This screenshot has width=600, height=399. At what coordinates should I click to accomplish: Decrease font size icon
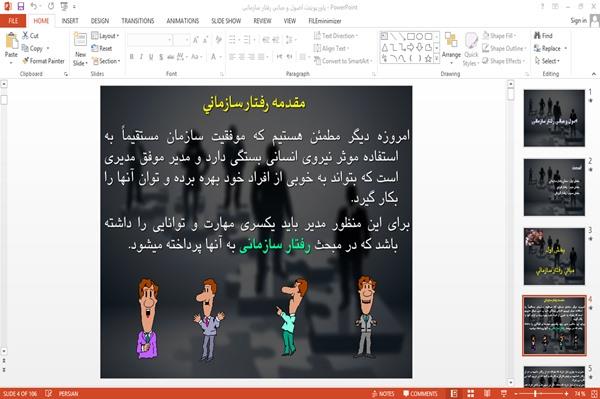point(205,40)
